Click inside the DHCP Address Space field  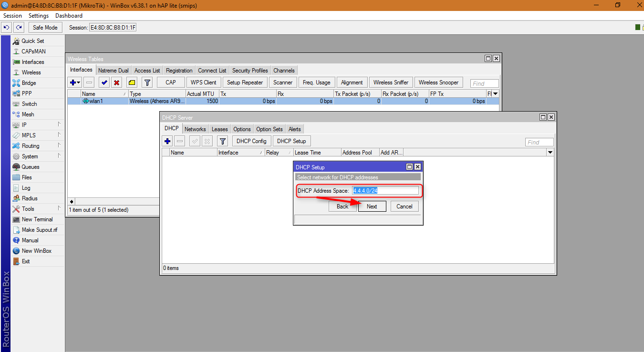point(385,190)
